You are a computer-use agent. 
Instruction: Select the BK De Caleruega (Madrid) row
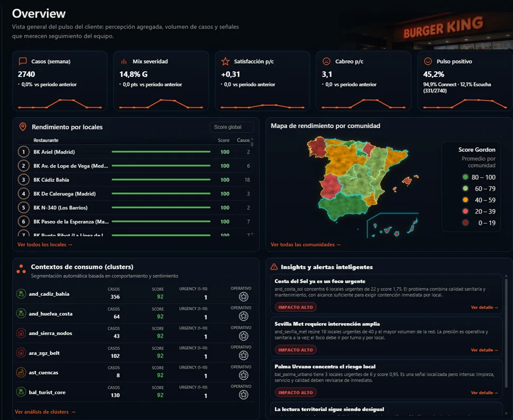click(134, 193)
